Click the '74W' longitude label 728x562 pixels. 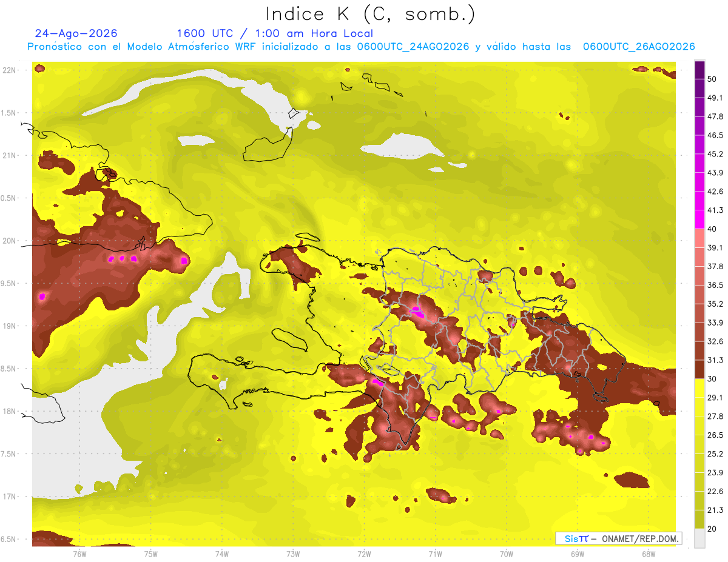222,554
